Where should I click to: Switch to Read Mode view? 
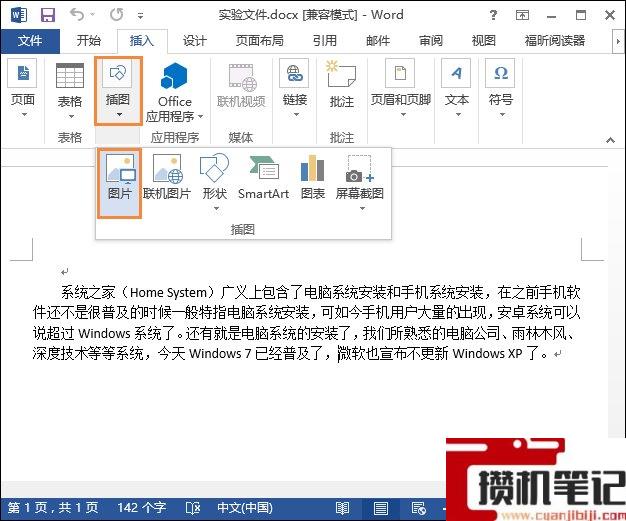pos(342,508)
